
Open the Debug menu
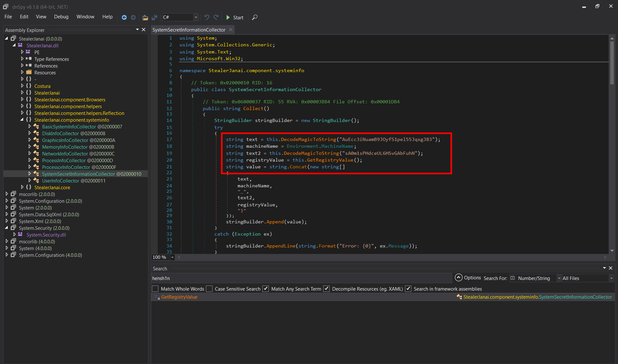coord(61,17)
